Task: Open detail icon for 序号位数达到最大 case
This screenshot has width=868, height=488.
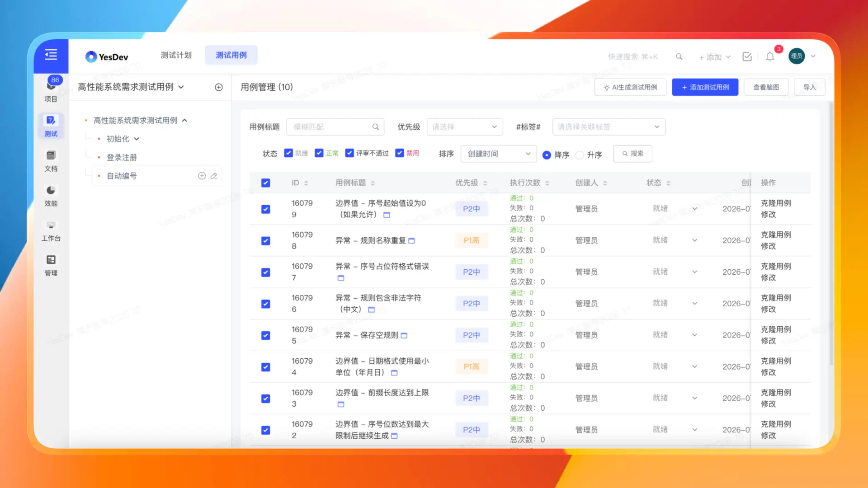Action: coord(394,436)
